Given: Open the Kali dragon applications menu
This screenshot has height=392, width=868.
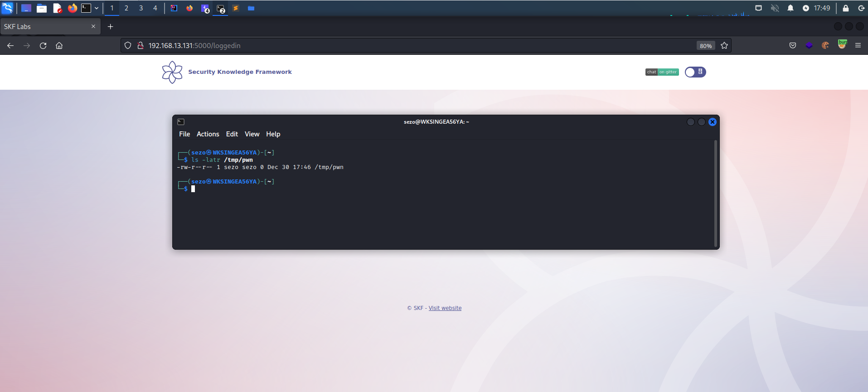Looking at the screenshot, I should tap(7, 8).
